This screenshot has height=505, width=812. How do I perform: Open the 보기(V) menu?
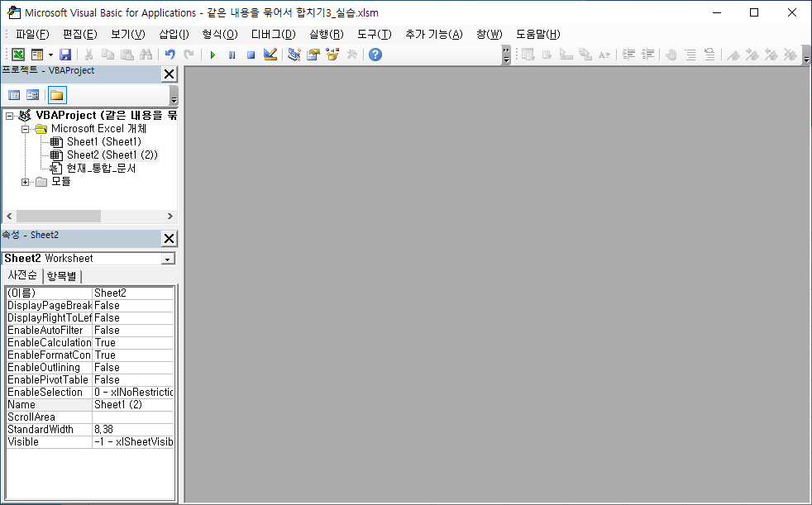(x=128, y=34)
